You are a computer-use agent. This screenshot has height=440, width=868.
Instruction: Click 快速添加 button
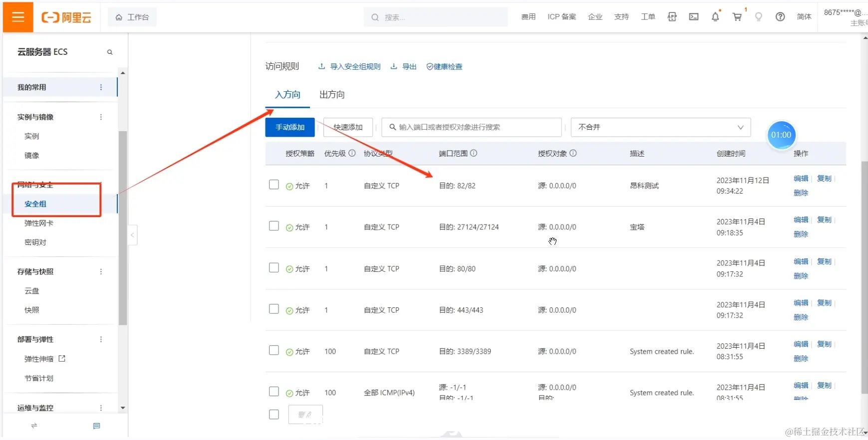tap(348, 127)
